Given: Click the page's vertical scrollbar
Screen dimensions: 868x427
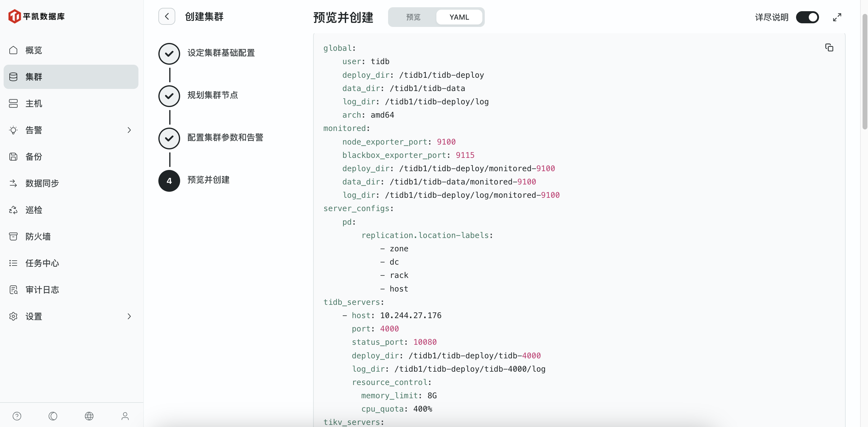Looking at the screenshot, I should pos(864,71).
